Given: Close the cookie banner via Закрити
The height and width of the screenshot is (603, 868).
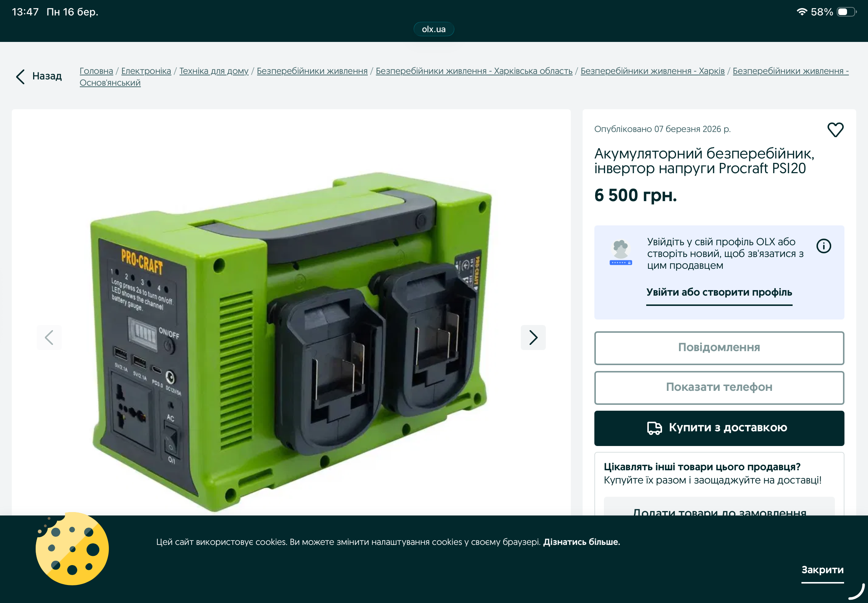Looking at the screenshot, I should pyautogui.click(x=822, y=570).
